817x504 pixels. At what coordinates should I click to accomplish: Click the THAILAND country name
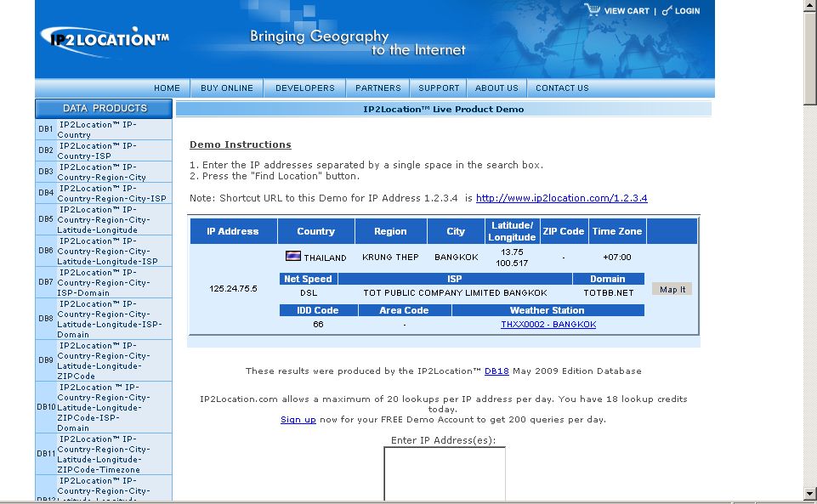click(325, 258)
